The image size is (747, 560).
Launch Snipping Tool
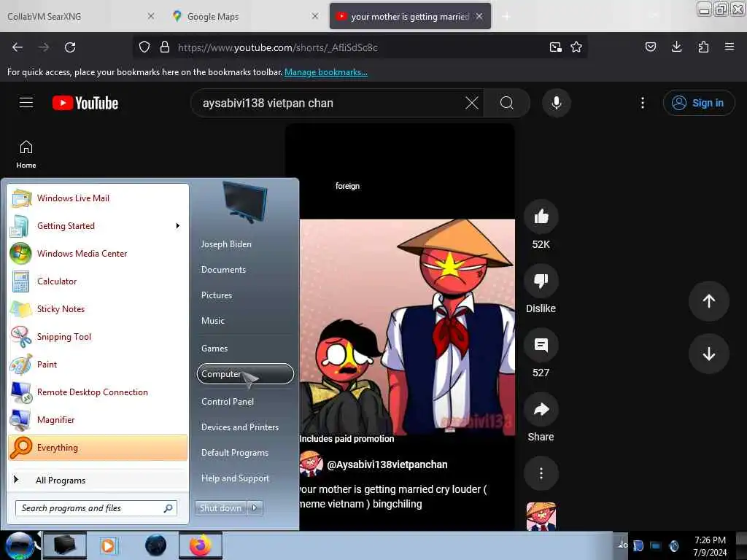click(x=98, y=337)
